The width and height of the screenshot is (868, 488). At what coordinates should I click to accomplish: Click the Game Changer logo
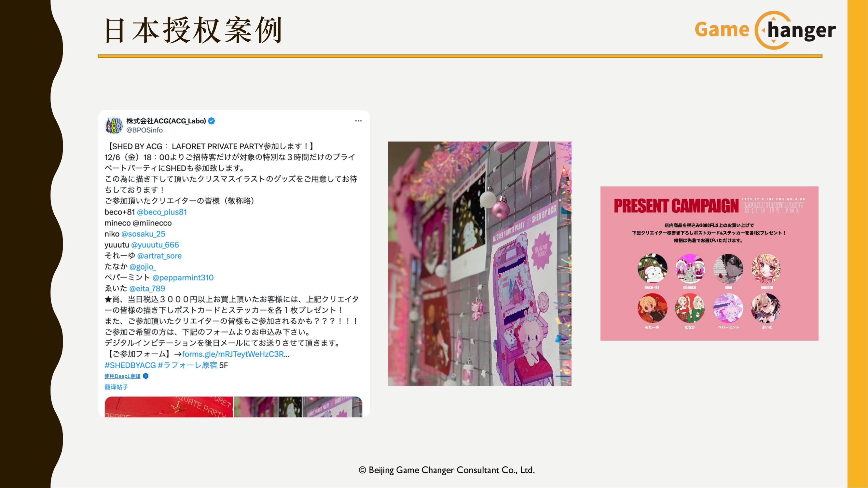765,30
